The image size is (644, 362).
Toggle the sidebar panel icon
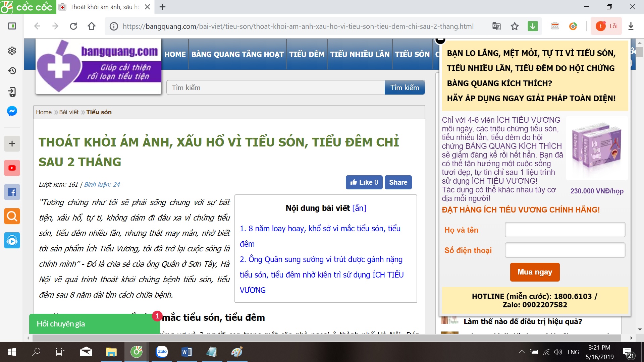pyautogui.click(x=12, y=26)
